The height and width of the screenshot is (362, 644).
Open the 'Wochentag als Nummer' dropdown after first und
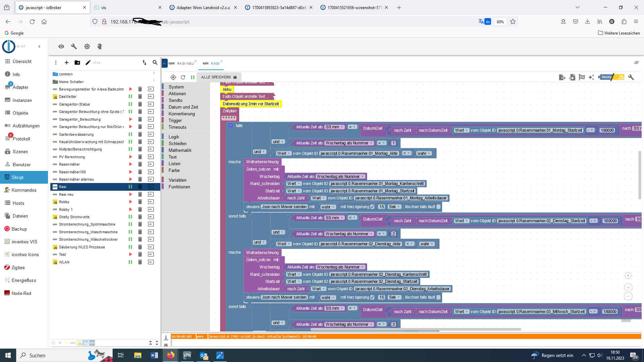tap(349, 143)
